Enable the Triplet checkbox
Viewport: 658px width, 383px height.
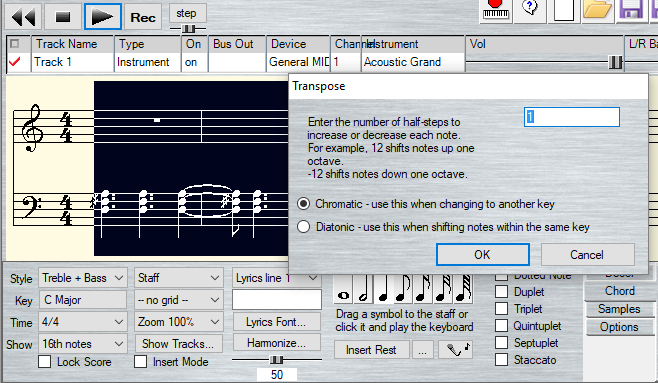(501, 309)
